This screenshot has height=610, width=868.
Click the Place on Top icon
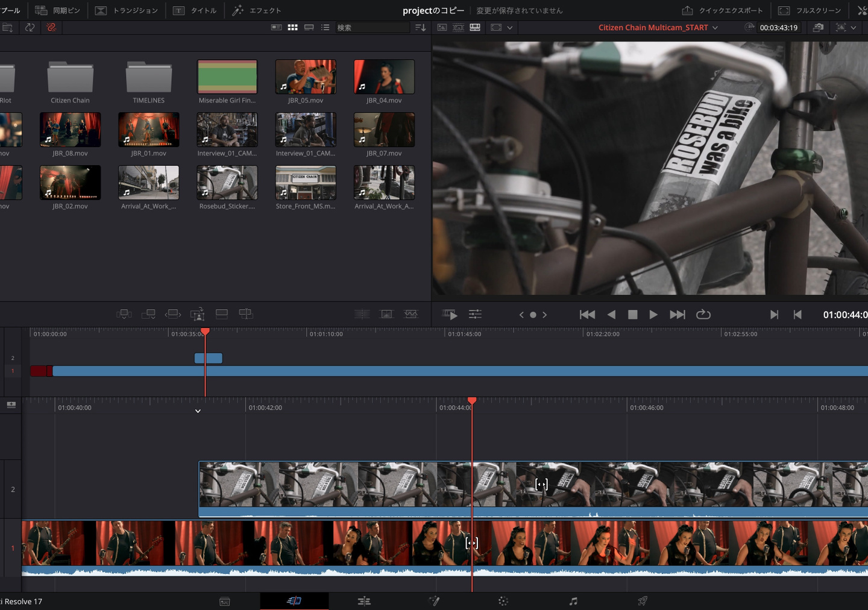tap(221, 314)
